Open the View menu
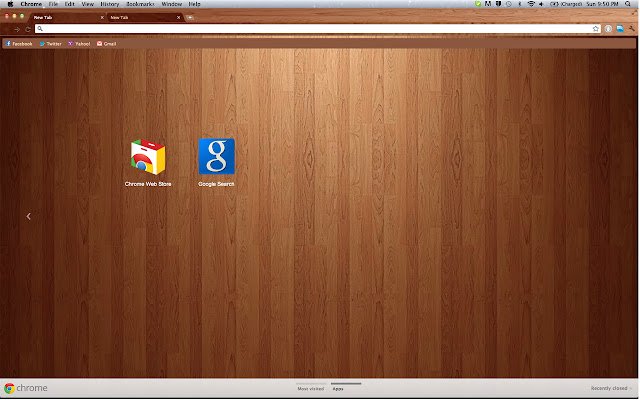This screenshot has height=400, width=640. click(x=87, y=4)
